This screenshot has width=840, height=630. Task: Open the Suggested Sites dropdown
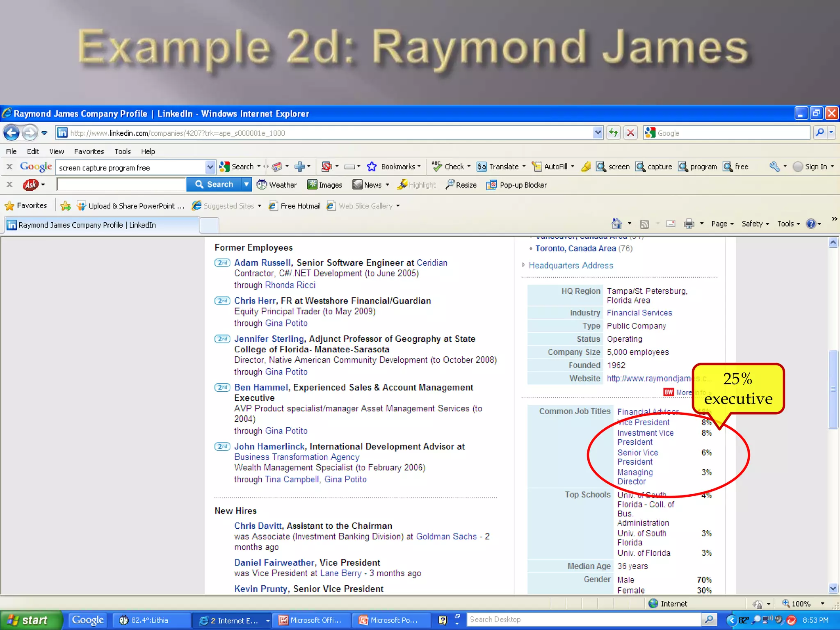(x=259, y=206)
